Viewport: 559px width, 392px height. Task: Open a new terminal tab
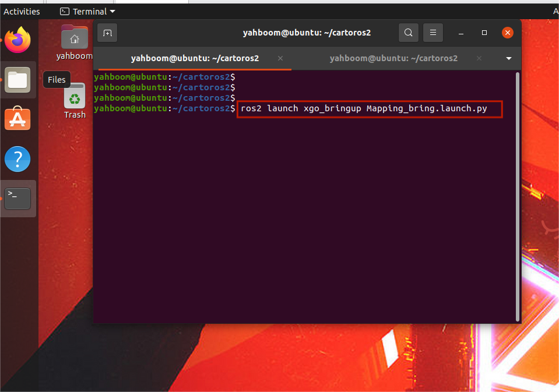[107, 33]
